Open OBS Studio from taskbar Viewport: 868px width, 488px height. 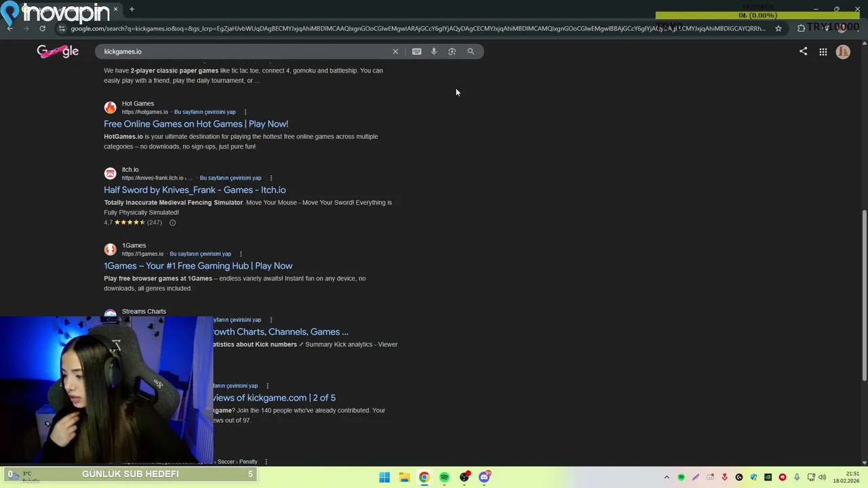(x=464, y=477)
